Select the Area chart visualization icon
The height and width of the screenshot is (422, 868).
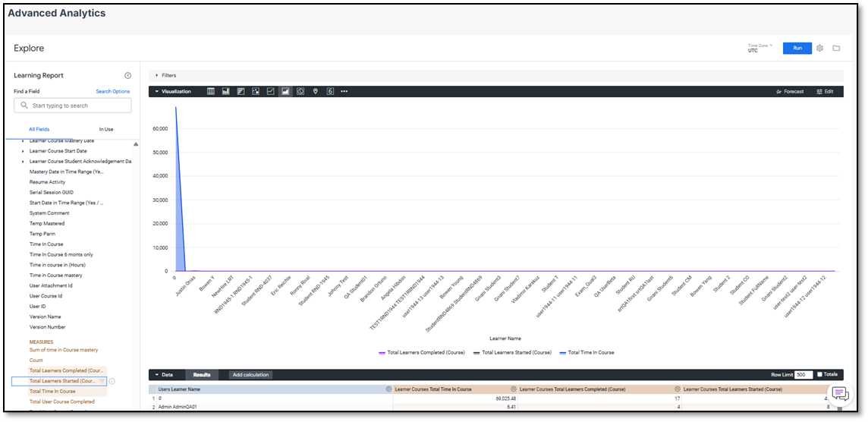[x=285, y=91]
